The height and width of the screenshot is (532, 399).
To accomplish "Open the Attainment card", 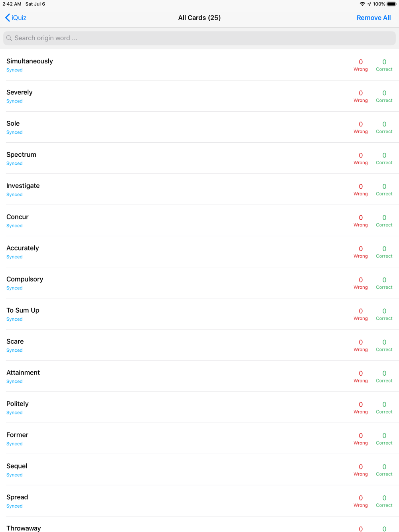I will (199, 376).
